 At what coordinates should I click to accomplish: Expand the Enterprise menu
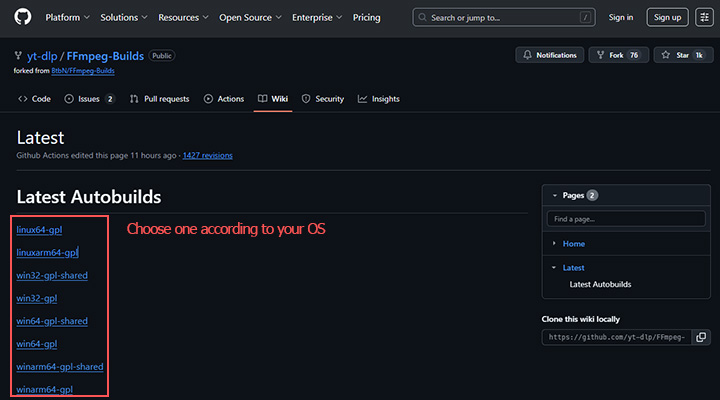317,17
